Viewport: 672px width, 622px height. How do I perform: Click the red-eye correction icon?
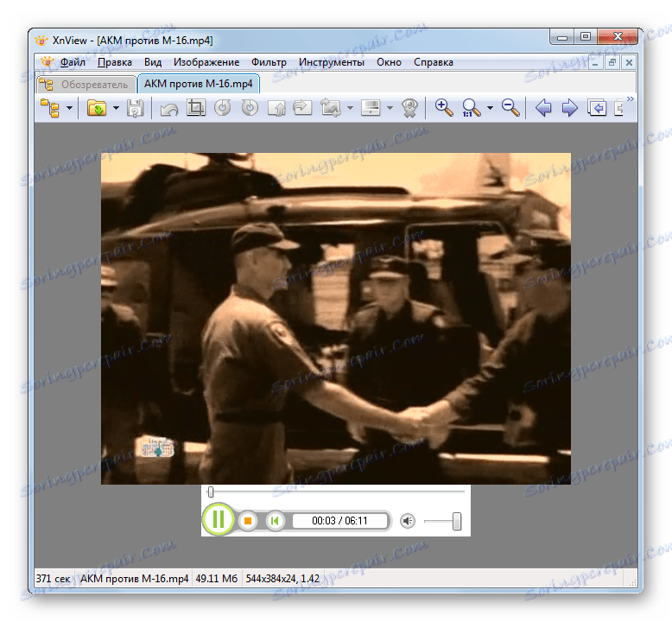pos(410,108)
